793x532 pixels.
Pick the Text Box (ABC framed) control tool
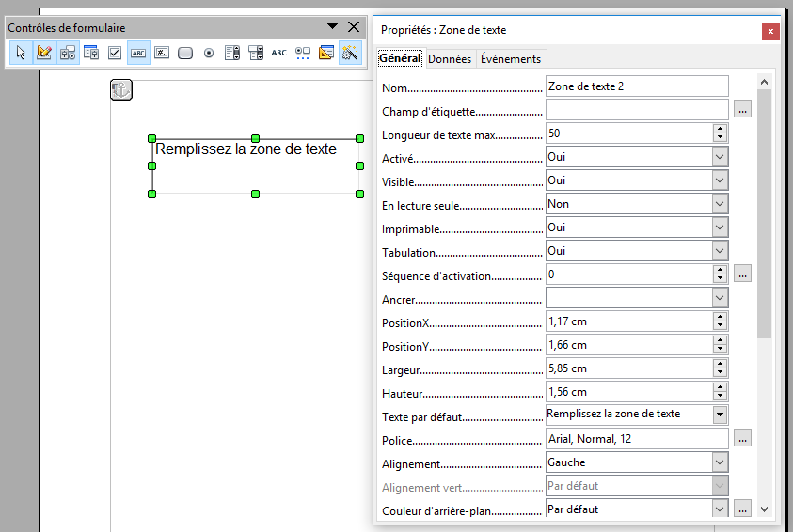138,53
